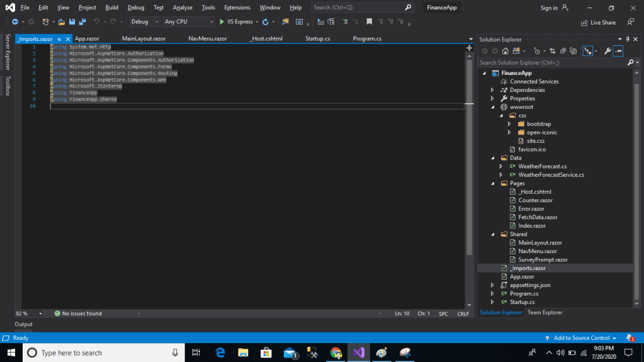Toggle auto-hide pin on Solution Explorer
The height and width of the screenshot is (362, 644).
(x=628, y=39)
